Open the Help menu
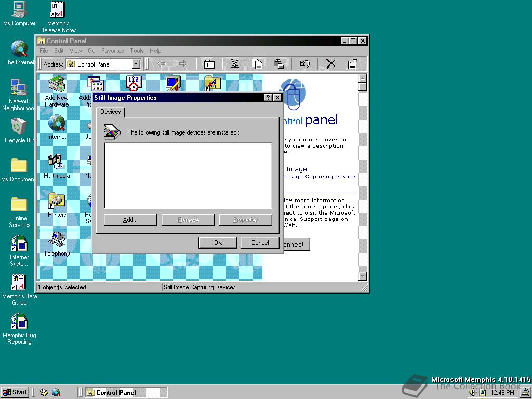Screen dimensions: 532x399 point(155,51)
